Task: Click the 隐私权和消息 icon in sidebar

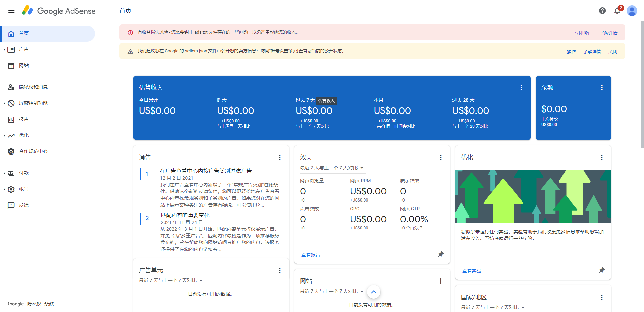Action: click(x=11, y=87)
